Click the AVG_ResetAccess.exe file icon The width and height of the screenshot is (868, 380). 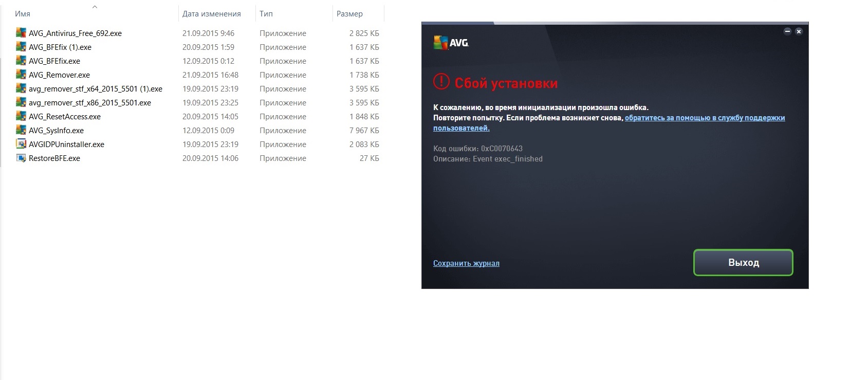pyautogui.click(x=21, y=116)
